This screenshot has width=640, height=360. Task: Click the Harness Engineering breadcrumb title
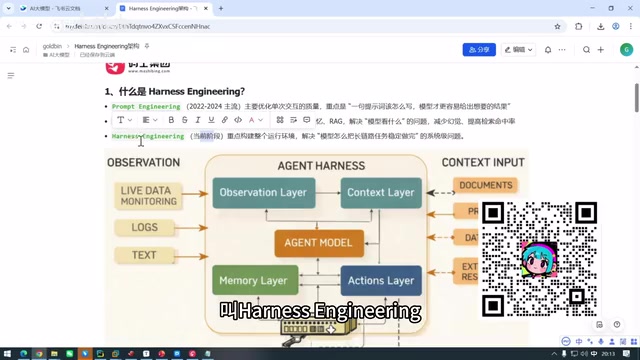coord(107,46)
